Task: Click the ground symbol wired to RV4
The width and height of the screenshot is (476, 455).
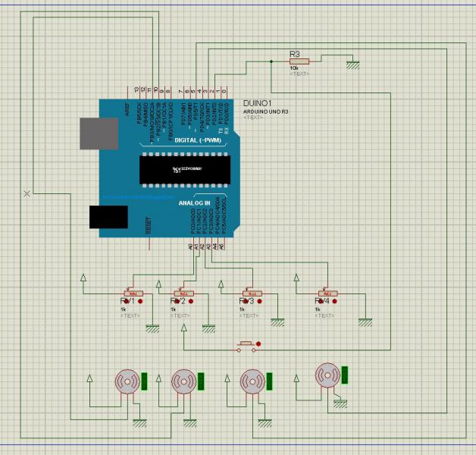Action: point(365,322)
